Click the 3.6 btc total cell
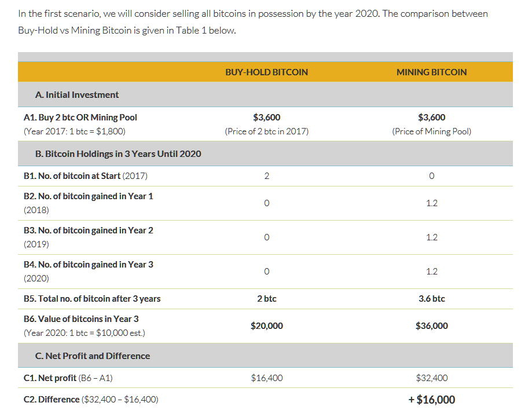This screenshot has width=532, height=410. point(432,299)
